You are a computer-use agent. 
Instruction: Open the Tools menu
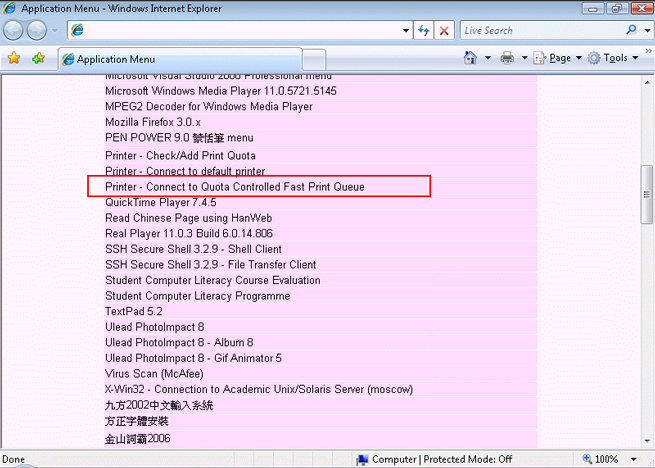pos(613,58)
